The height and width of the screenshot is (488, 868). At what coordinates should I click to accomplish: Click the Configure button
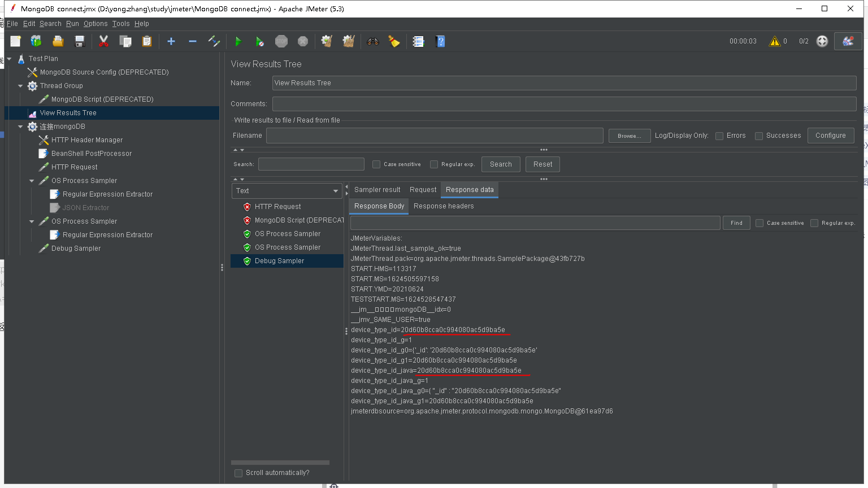click(831, 136)
